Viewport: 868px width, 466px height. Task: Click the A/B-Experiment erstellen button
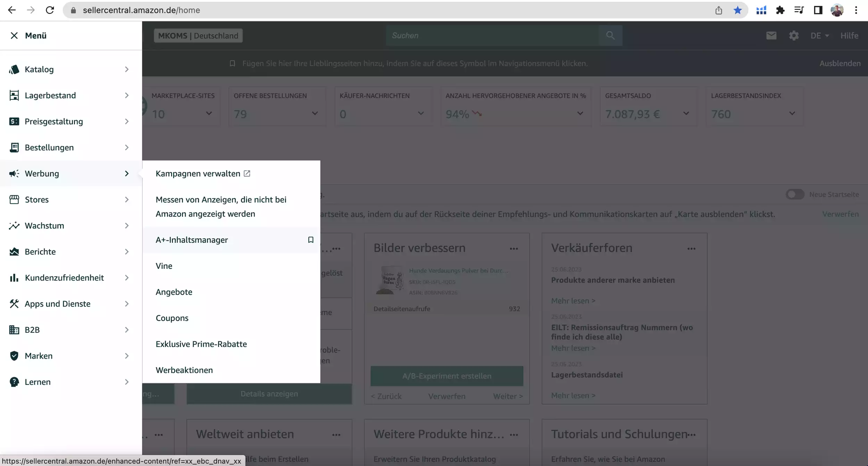coord(446,376)
